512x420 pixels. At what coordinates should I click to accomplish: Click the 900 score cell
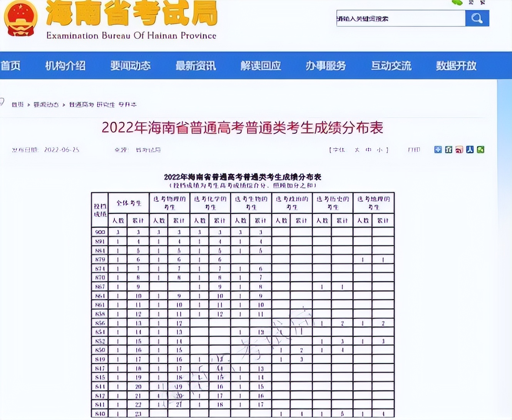pyautogui.click(x=100, y=232)
